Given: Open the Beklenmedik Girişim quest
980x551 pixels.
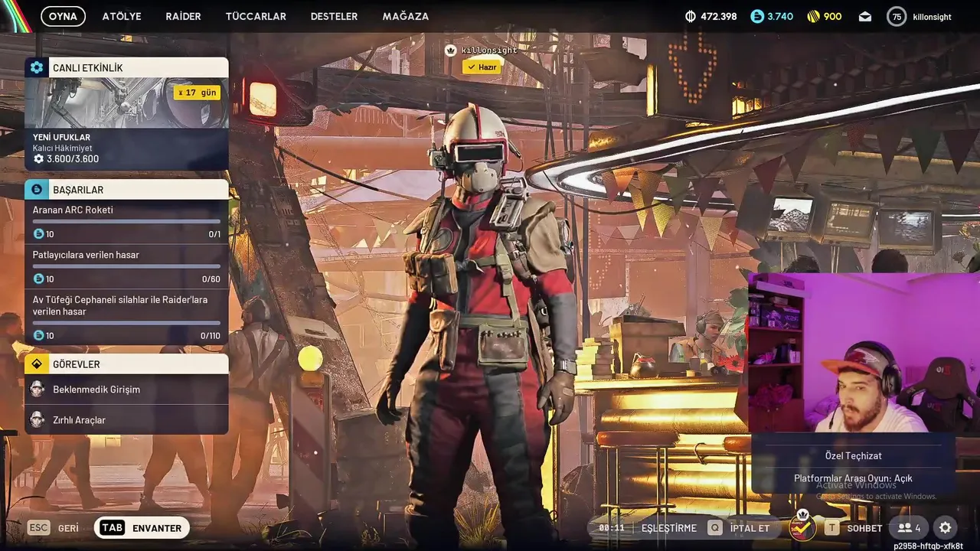Looking at the screenshot, I should coord(126,390).
